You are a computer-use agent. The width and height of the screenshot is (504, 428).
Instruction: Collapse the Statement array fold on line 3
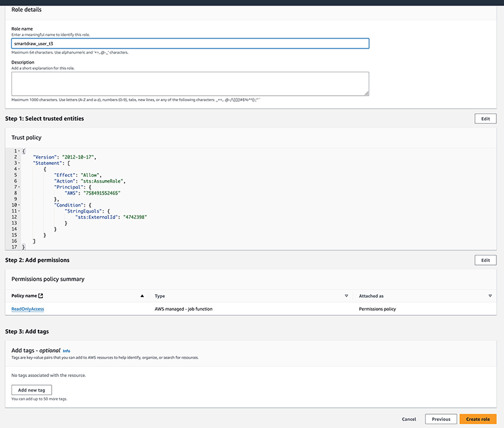click(x=20, y=163)
